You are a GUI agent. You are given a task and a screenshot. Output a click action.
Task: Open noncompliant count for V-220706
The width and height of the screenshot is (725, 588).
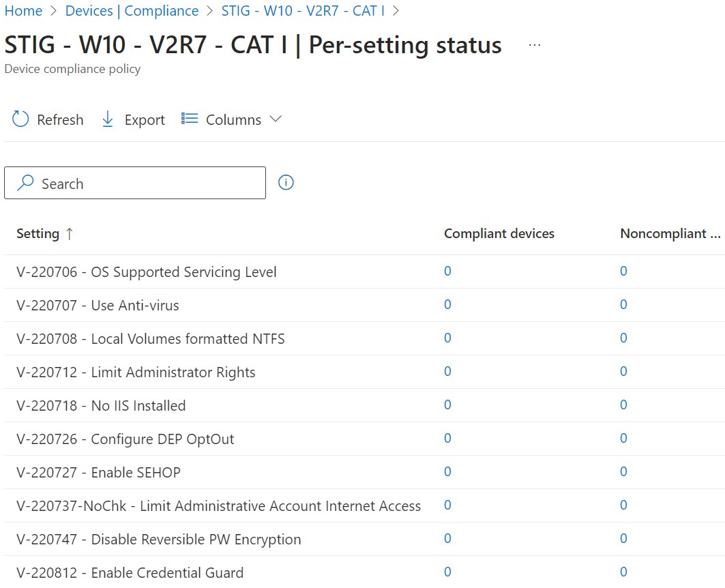pos(624,271)
